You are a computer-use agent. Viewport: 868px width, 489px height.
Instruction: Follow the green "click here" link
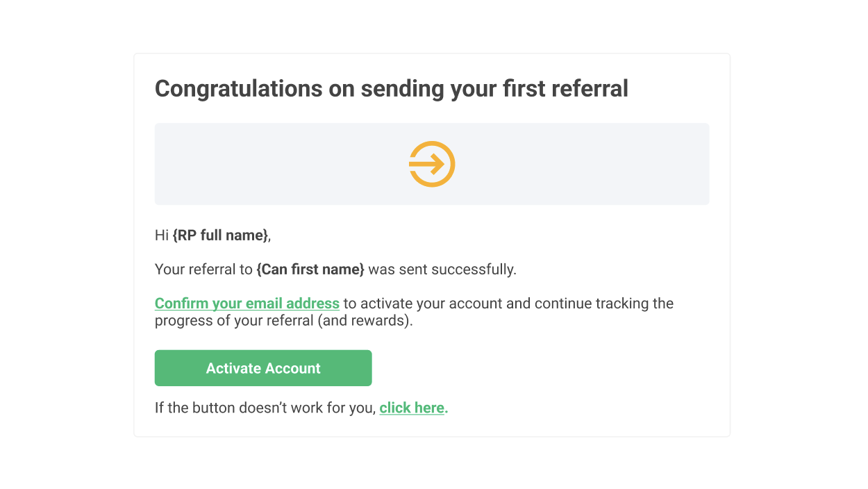(x=412, y=408)
